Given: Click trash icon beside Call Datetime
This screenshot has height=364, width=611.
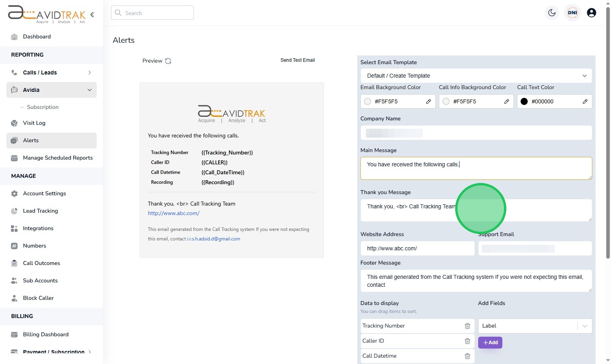Looking at the screenshot, I should (467, 356).
